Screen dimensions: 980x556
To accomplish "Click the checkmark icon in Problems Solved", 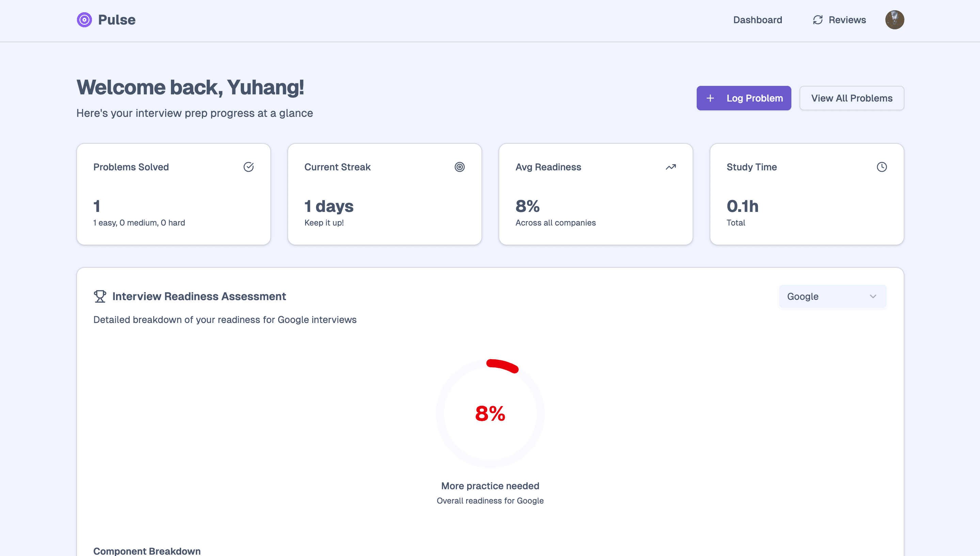I will point(249,167).
